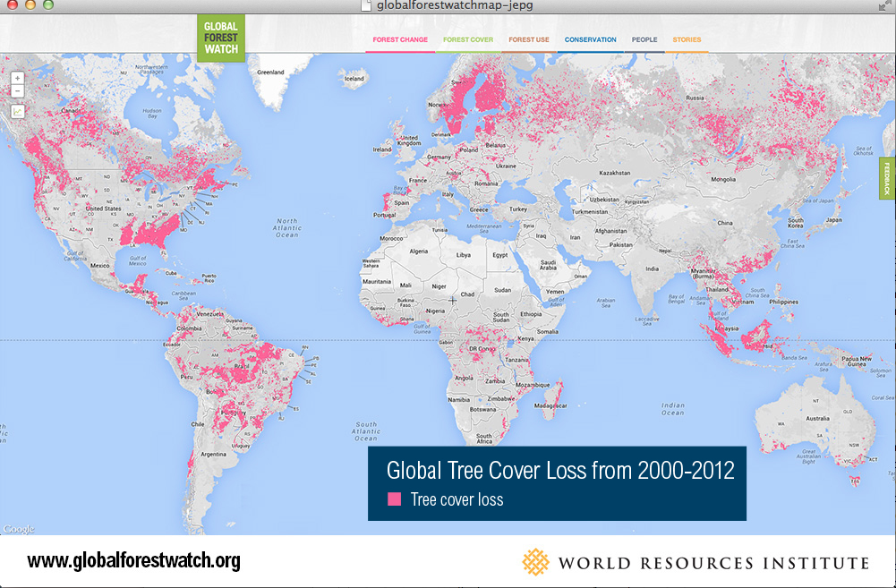Open the Forest Cover tab
Screen dimensions: 896x588
[x=468, y=40]
